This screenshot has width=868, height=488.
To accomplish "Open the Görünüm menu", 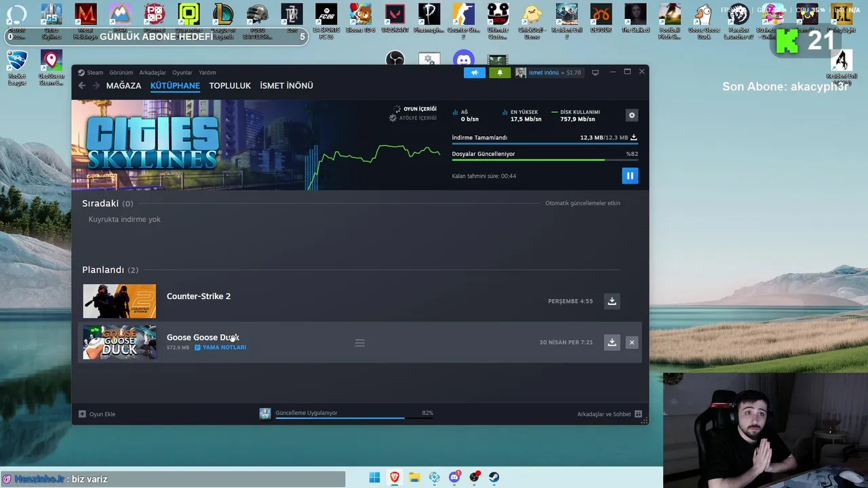I will pos(121,73).
